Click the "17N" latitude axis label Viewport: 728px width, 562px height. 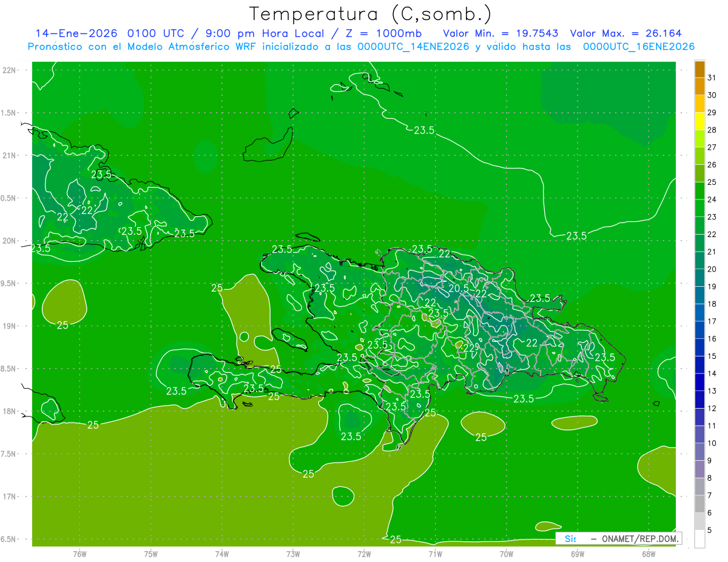coord(10,497)
